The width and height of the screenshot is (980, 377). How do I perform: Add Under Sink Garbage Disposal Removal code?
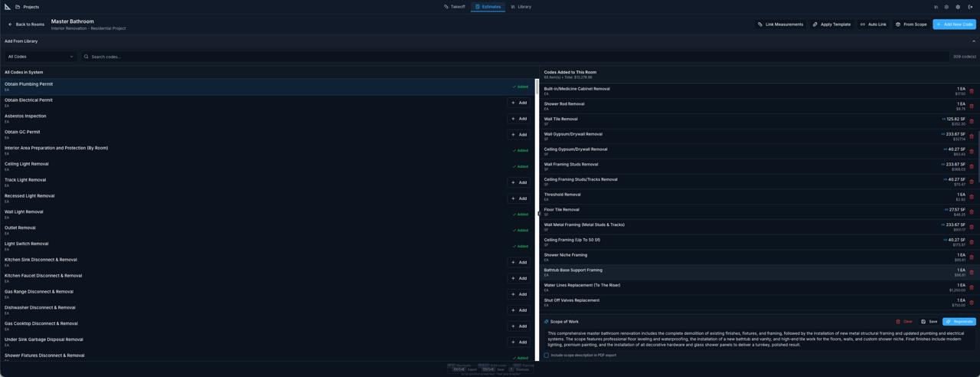519,343
